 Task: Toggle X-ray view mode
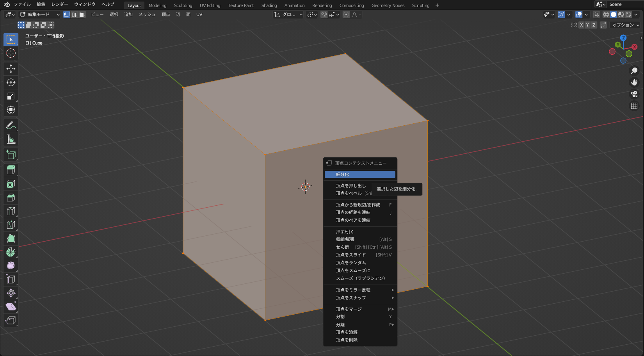pyautogui.click(x=596, y=14)
